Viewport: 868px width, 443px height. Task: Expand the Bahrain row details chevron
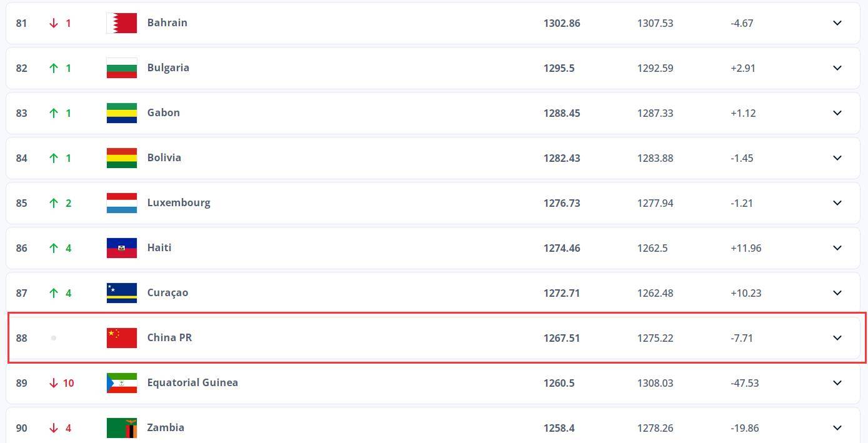837,23
